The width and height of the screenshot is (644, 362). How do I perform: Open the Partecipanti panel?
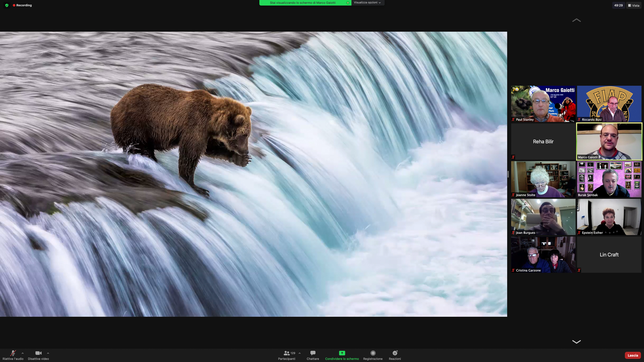(x=287, y=355)
